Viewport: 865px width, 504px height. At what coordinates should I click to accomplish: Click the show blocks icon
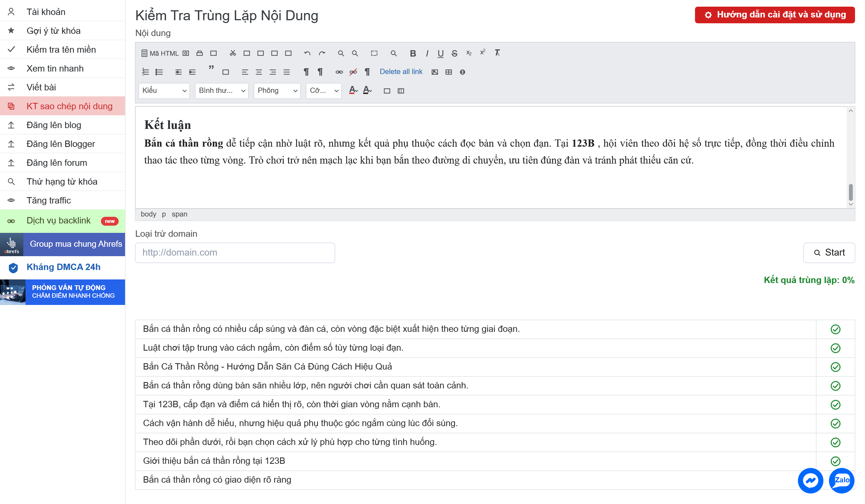401,91
